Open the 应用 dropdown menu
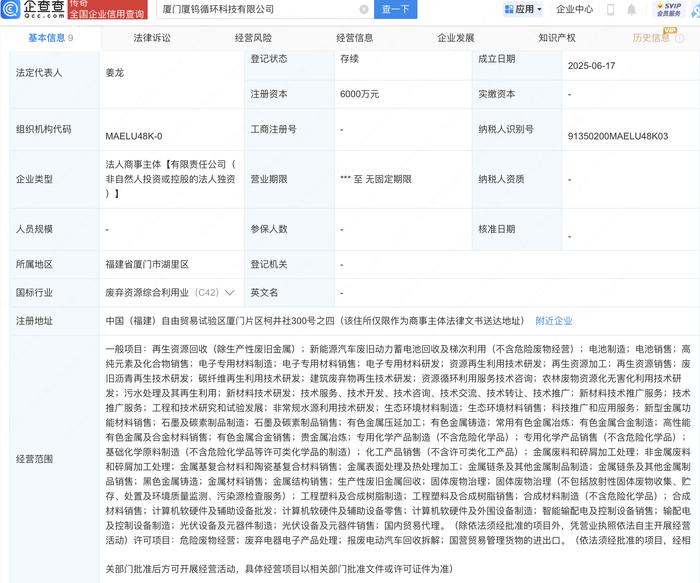700x583 pixels. 523,9
